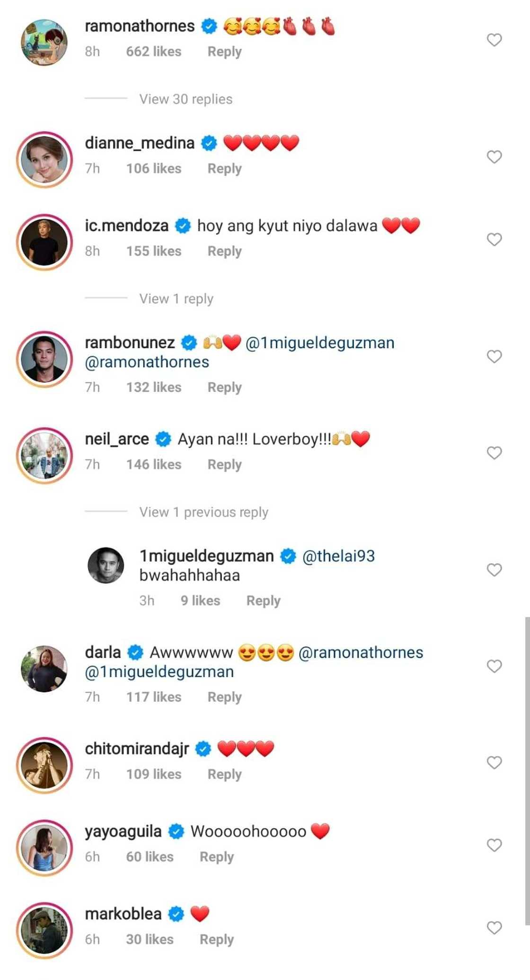Heart yayoaguila's Wooooohooooo comment

point(494,845)
